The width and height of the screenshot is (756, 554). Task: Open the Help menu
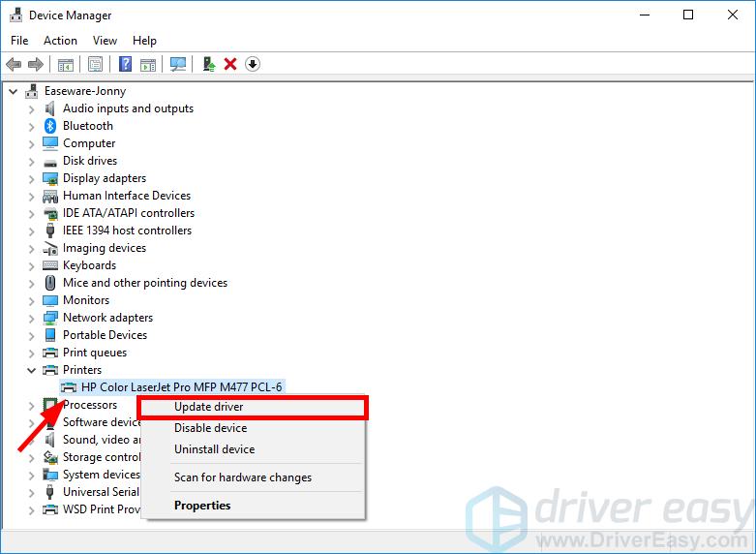pos(144,41)
